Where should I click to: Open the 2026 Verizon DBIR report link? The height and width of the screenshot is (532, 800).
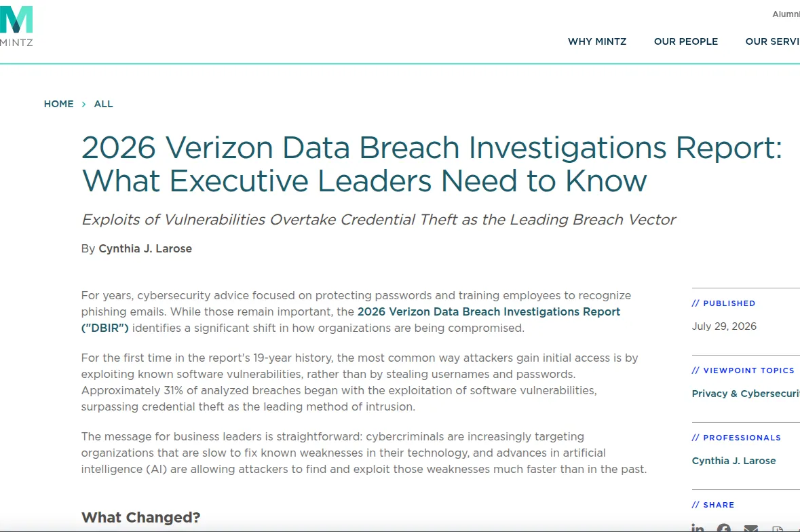click(351, 320)
